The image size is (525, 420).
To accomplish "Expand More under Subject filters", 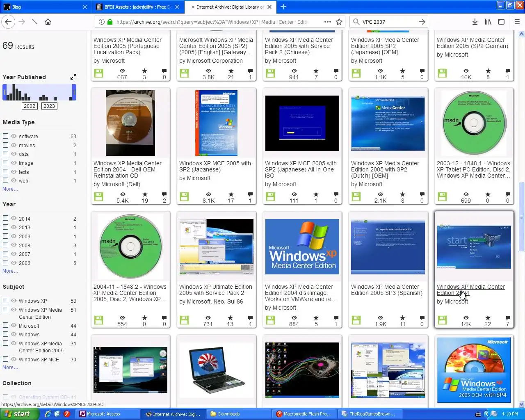I will 10,367.
